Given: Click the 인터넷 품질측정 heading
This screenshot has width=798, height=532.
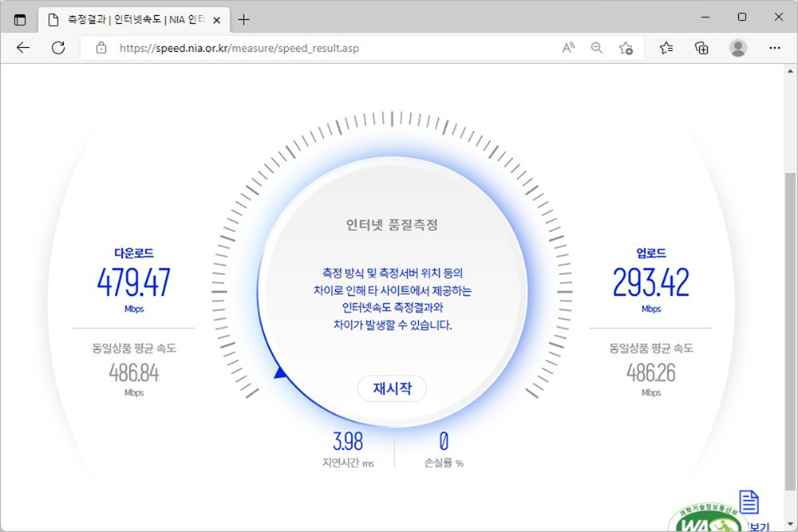Looking at the screenshot, I should pos(392,225).
